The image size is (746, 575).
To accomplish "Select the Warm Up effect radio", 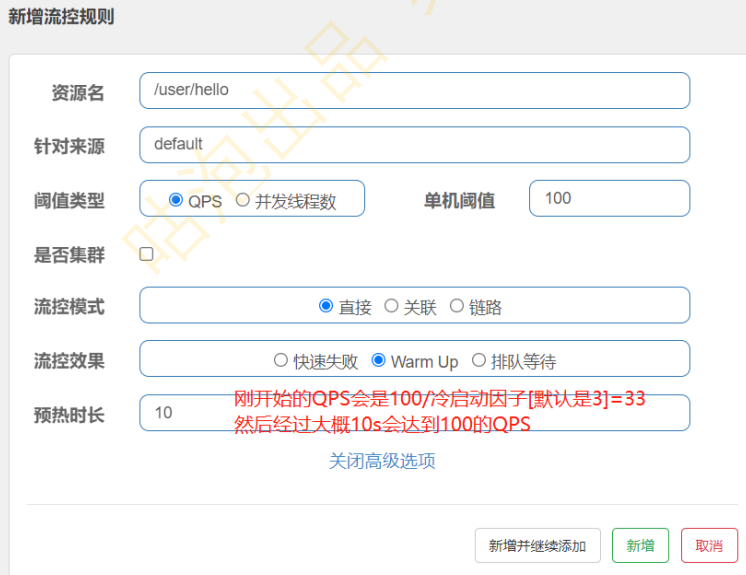I will pos(378,360).
